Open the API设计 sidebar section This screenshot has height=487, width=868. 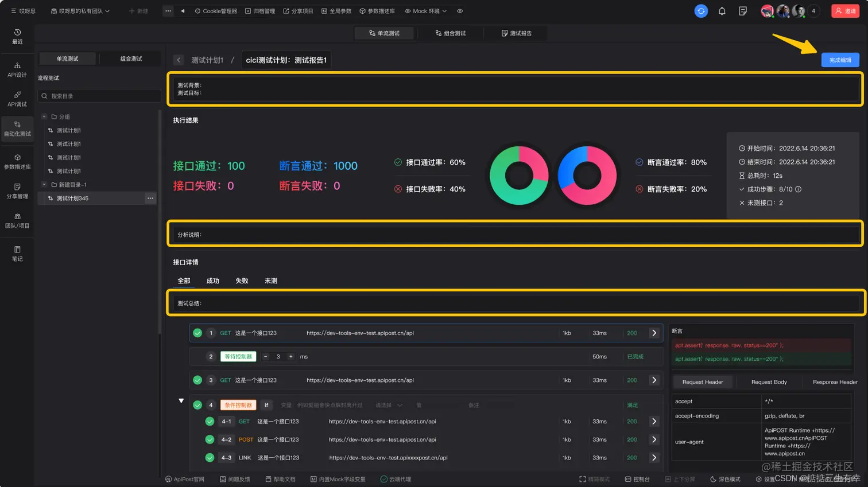click(x=17, y=70)
